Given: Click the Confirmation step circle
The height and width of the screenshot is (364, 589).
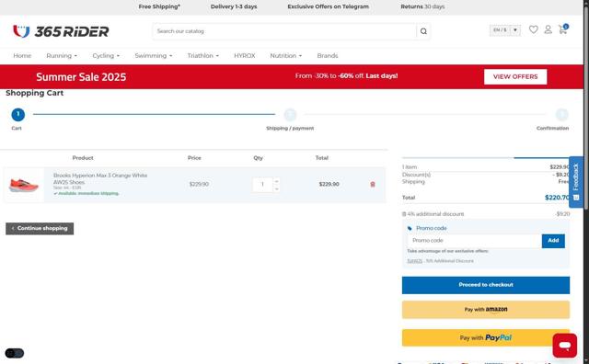Looking at the screenshot, I should tap(562, 115).
